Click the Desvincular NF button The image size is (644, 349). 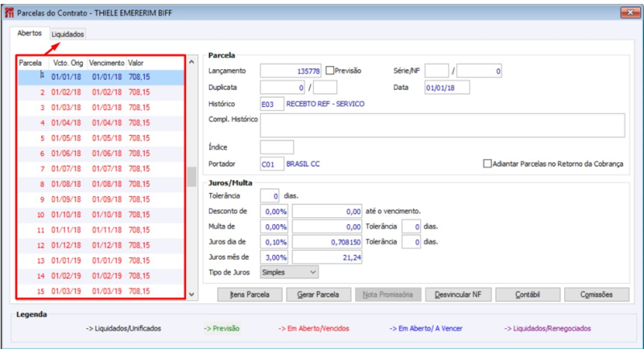click(458, 294)
